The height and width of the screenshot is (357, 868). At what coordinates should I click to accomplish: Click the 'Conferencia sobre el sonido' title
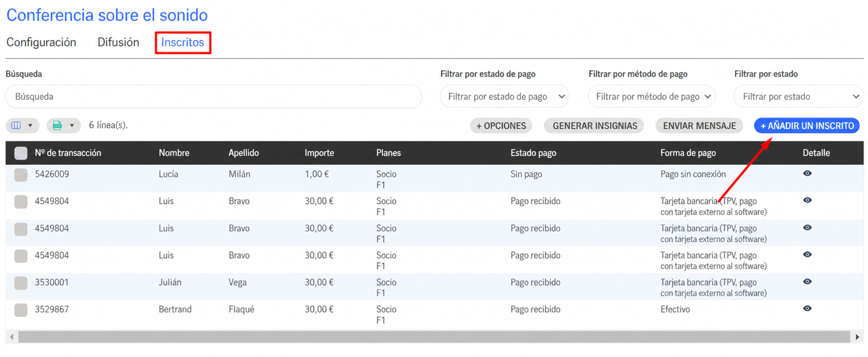[x=107, y=15]
